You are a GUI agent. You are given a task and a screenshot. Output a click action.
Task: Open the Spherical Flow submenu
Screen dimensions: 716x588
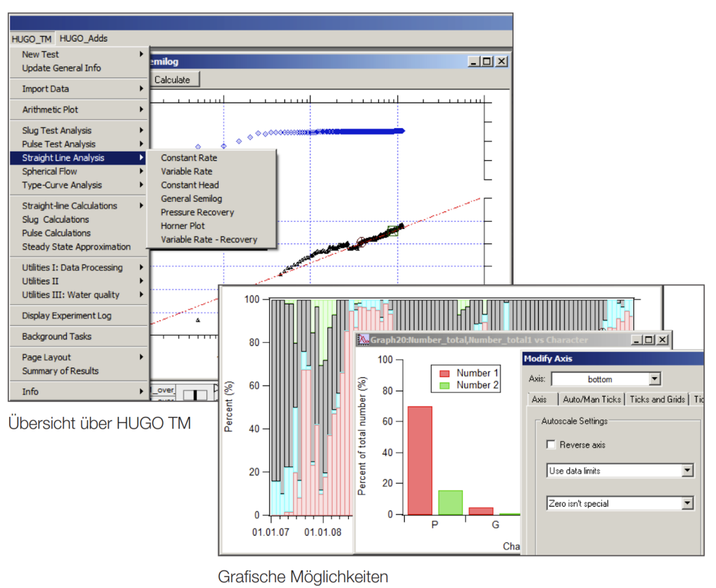(79, 172)
